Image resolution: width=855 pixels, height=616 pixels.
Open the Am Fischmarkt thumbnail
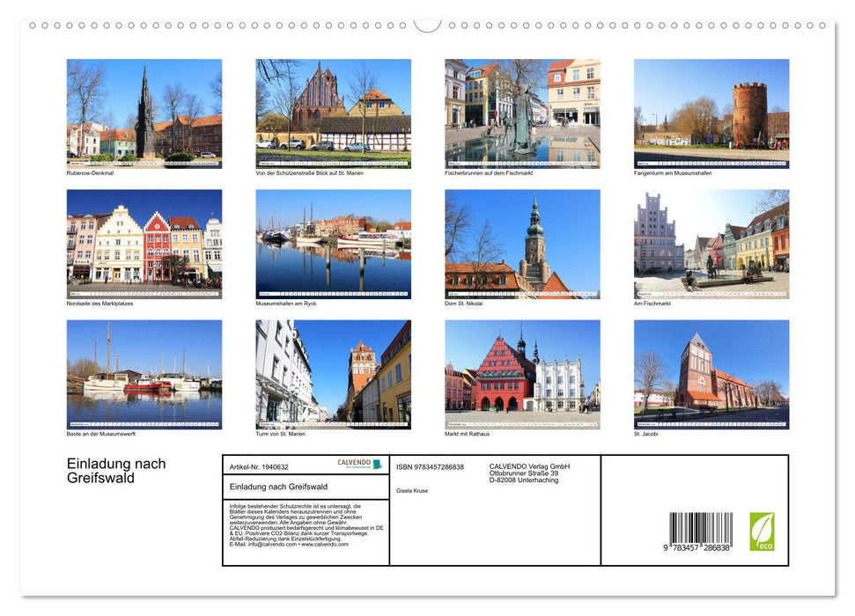pos(711,244)
